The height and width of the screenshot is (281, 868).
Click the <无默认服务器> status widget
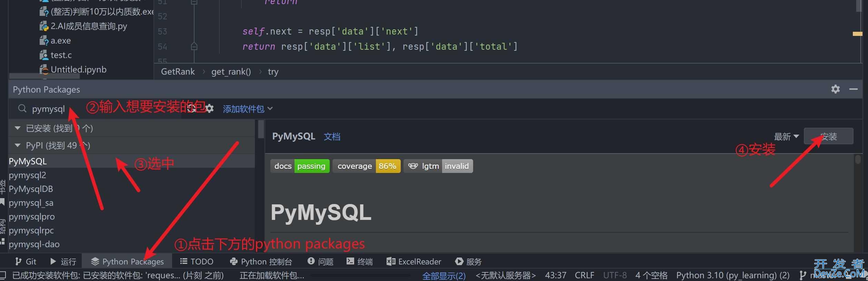(506, 275)
